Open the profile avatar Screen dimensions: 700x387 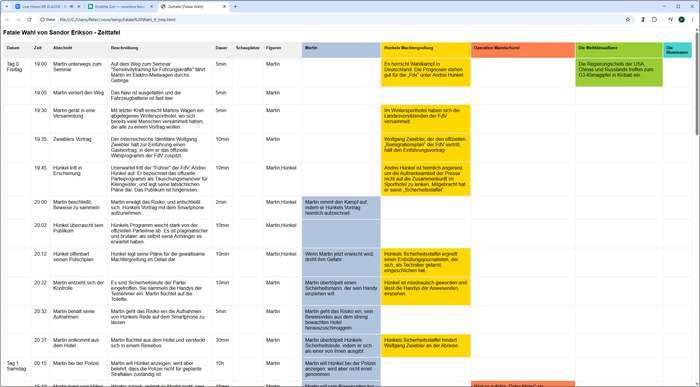[682, 20]
